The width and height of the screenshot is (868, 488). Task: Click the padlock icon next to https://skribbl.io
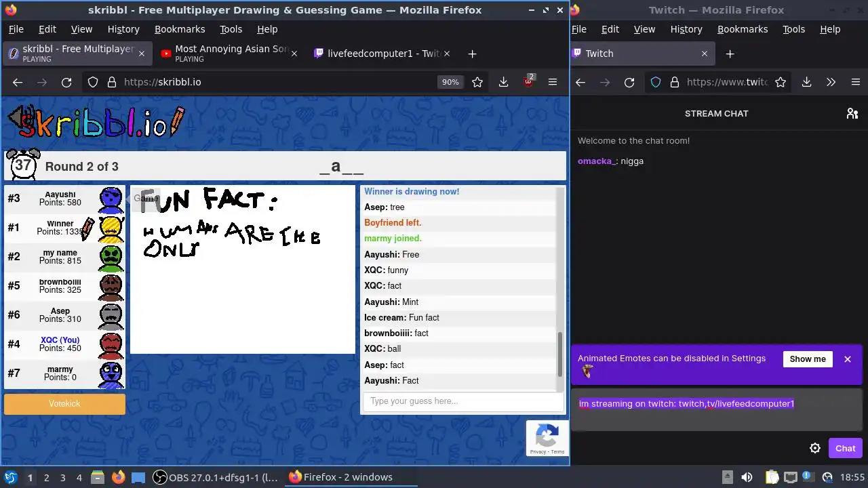[111, 82]
